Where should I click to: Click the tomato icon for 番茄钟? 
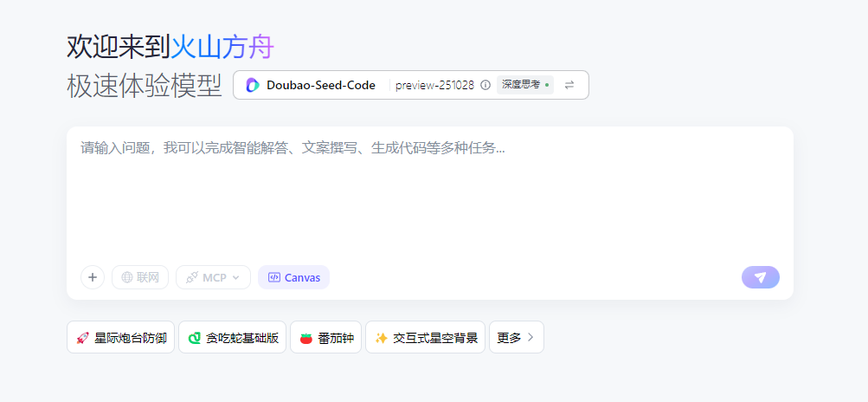[305, 338]
